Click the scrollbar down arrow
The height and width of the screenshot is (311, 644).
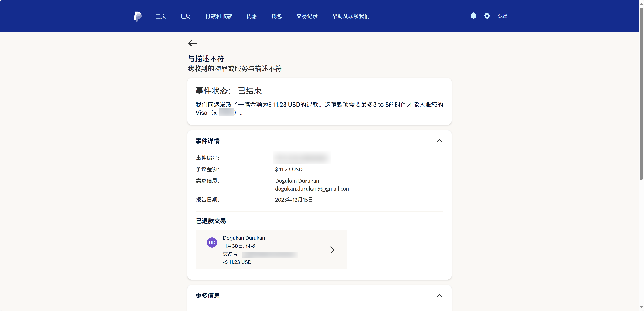tap(641, 307)
